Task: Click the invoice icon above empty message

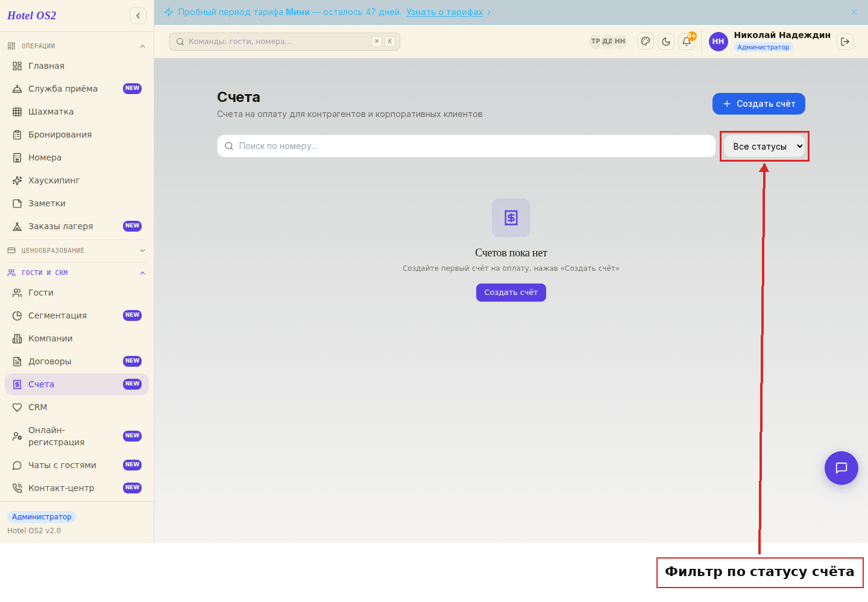Action: coord(511,218)
